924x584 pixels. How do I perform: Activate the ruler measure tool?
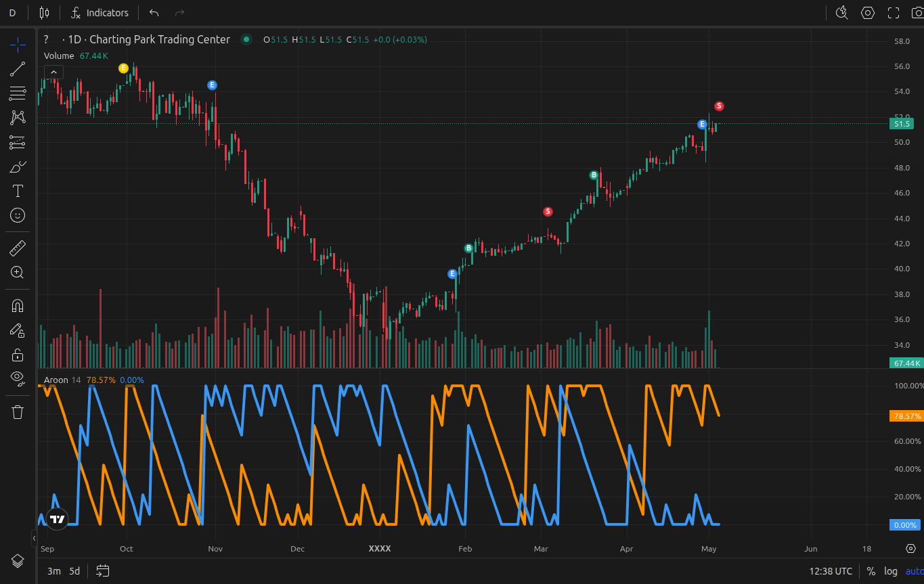pos(18,248)
